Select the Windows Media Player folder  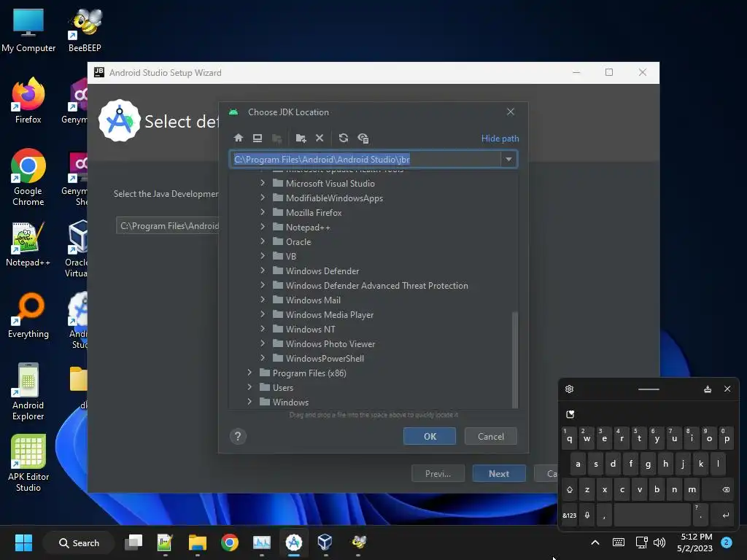click(x=329, y=315)
